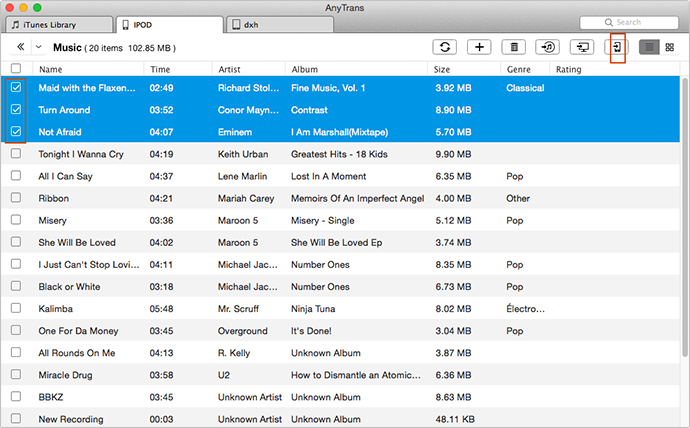The height and width of the screenshot is (428, 690).
Task: Click the artist Mariah Carey
Action: coord(246,198)
